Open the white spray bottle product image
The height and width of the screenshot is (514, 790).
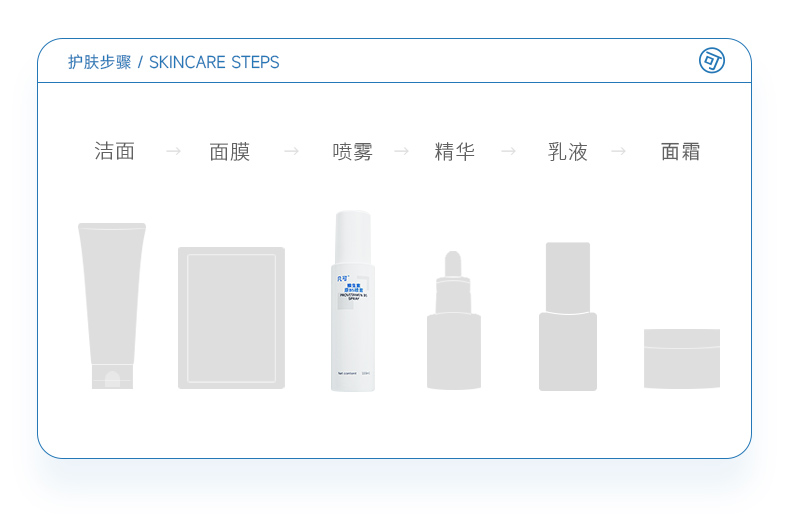pyautogui.click(x=353, y=301)
